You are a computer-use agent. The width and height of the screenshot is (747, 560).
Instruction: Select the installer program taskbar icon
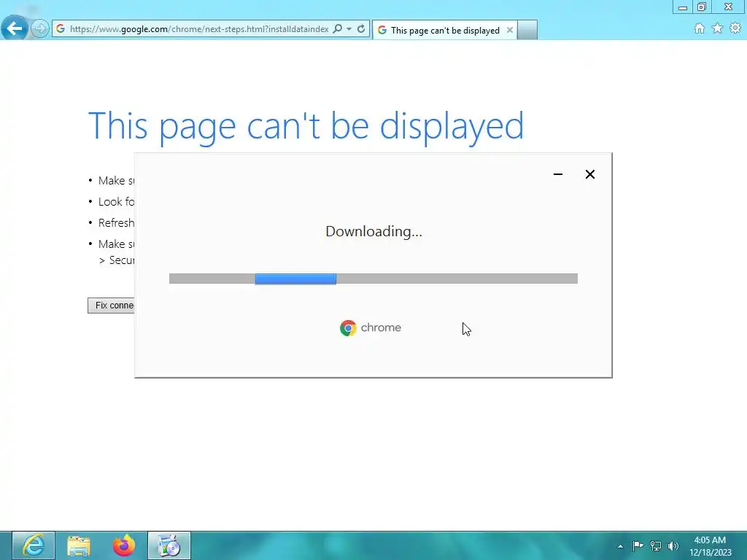pos(169,545)
